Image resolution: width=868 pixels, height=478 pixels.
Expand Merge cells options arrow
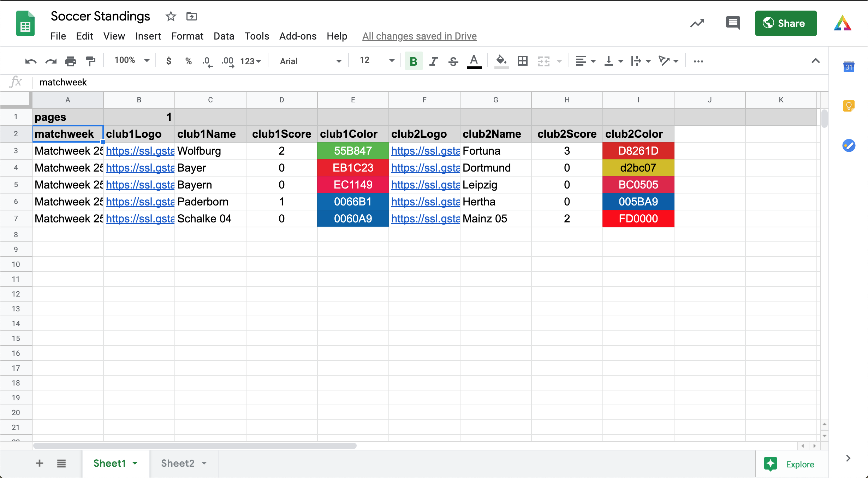559,61
